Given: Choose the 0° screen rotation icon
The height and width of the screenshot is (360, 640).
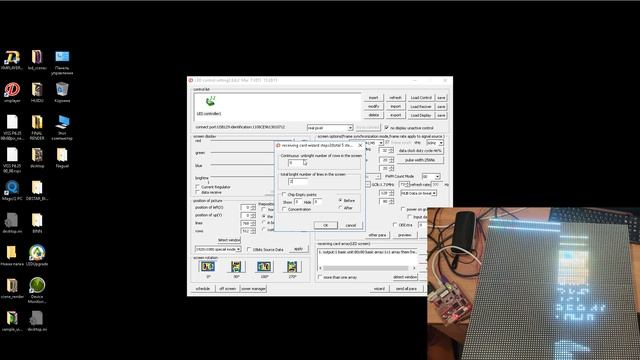Looking at the screenshot, I should (208, 267).
